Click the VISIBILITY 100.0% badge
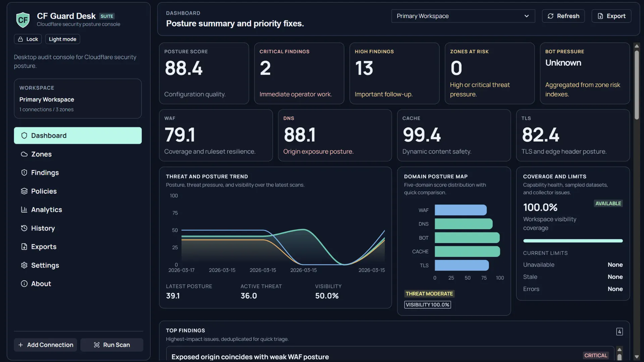644x362 pixels. (428, 305)
